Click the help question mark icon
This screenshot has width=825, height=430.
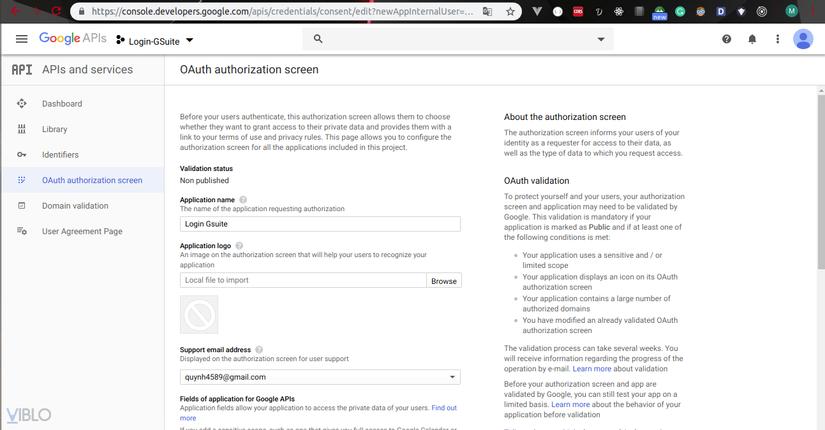[727, 39]
